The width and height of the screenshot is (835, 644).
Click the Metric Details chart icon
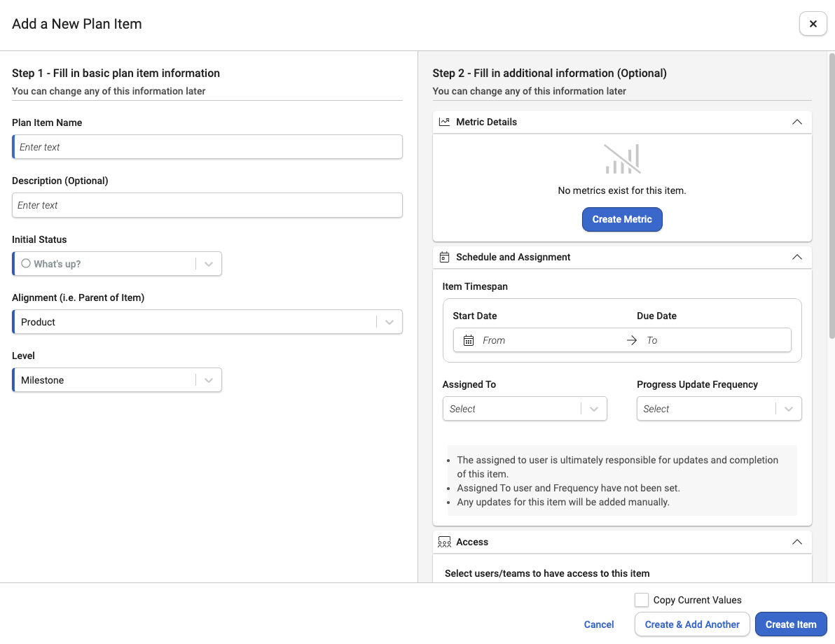click(444, 122)
